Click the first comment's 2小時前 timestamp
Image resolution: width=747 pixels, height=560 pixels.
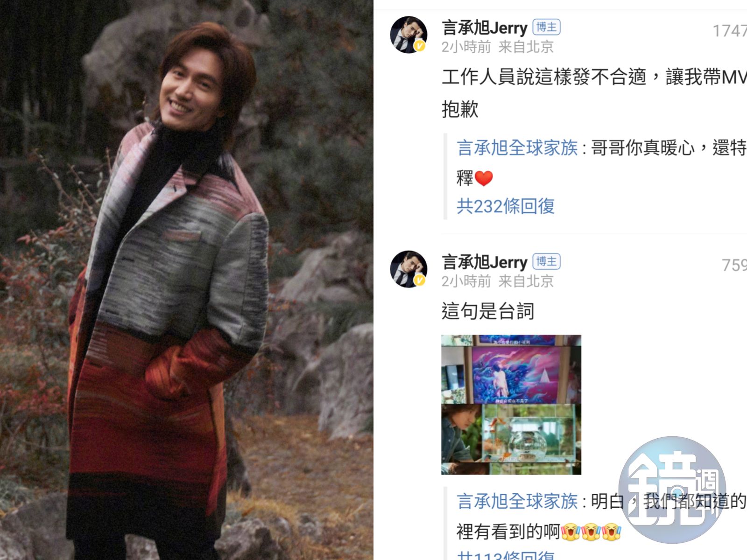tap(466, 47)
